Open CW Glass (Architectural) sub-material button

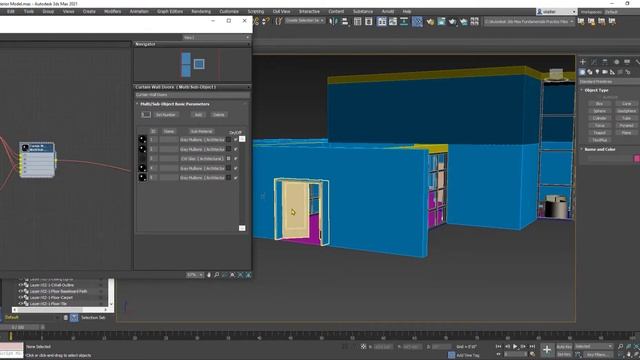point(202,158)
